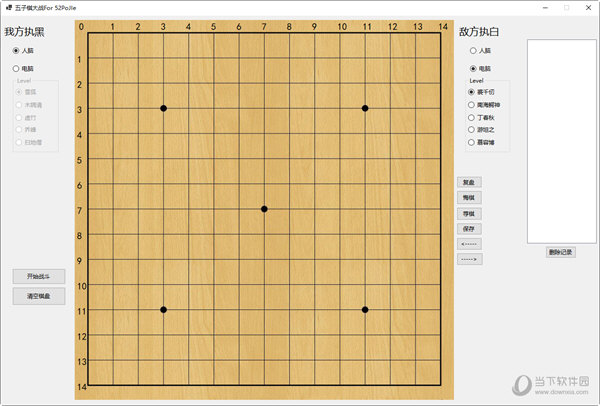Image resolution: width=600 pixels, height=406 pixels.
Task: Choose the 裘千仞 difficulty level
Action: pyautogui.click(x=472, y=92)
